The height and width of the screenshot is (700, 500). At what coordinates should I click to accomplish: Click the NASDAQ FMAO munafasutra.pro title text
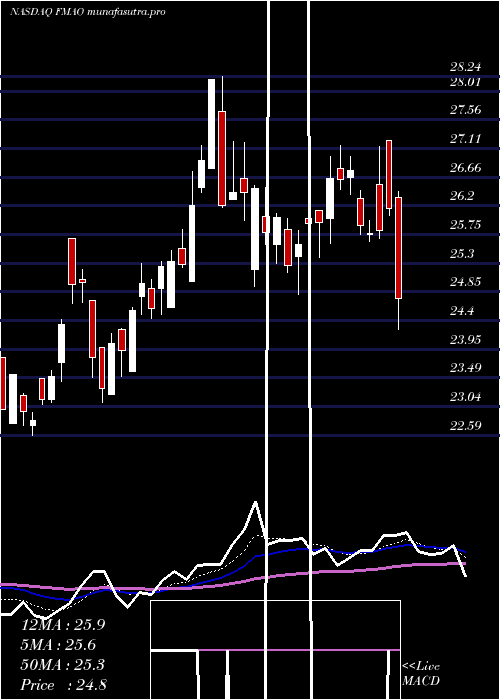pyautogui.click(x=88, y=12)
